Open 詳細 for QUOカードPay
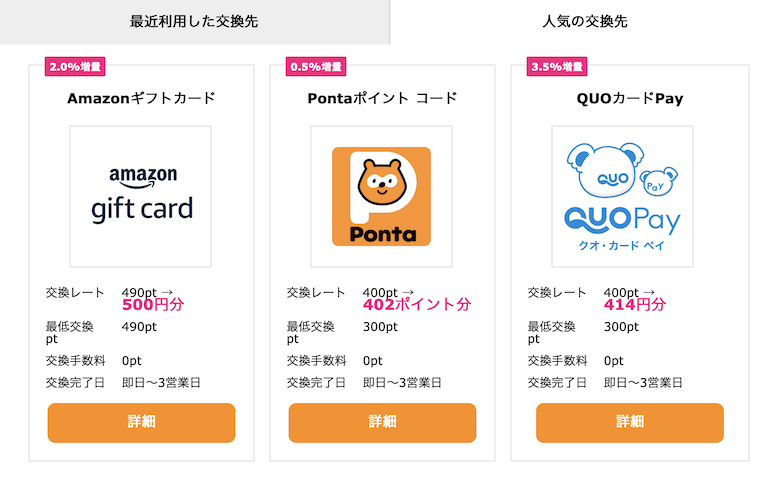This screenshot has width=771, height=481. pos(630,423)
